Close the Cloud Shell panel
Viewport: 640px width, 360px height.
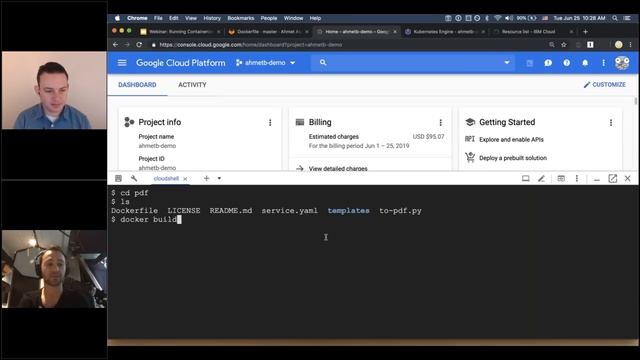click(628, 178)
